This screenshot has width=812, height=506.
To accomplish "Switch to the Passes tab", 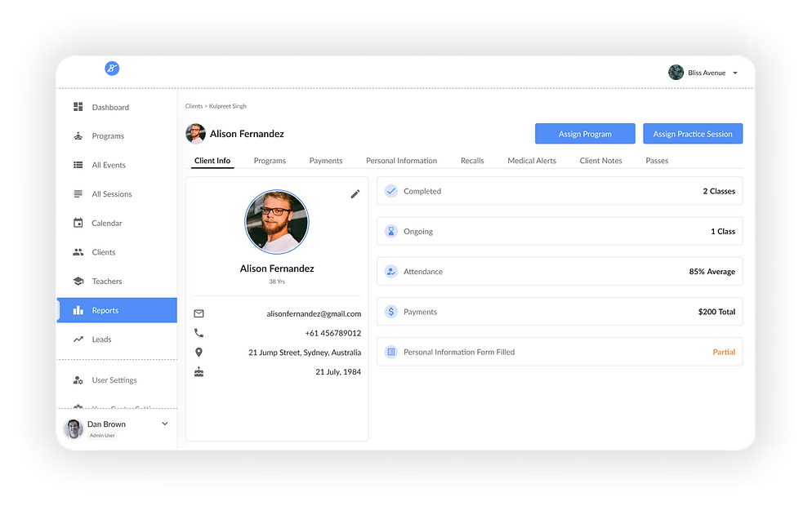I will pyautogui.click(x=656, y=161).
